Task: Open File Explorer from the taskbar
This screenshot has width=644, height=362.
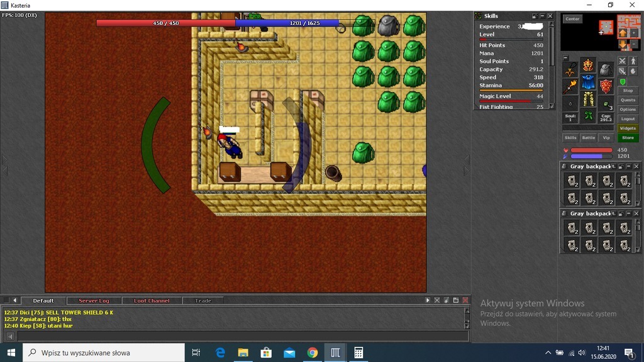Action: coord(243,353)
